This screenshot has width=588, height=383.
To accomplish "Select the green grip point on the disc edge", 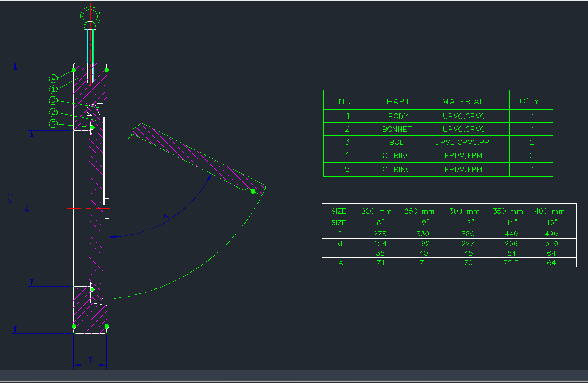I will 252,192.
